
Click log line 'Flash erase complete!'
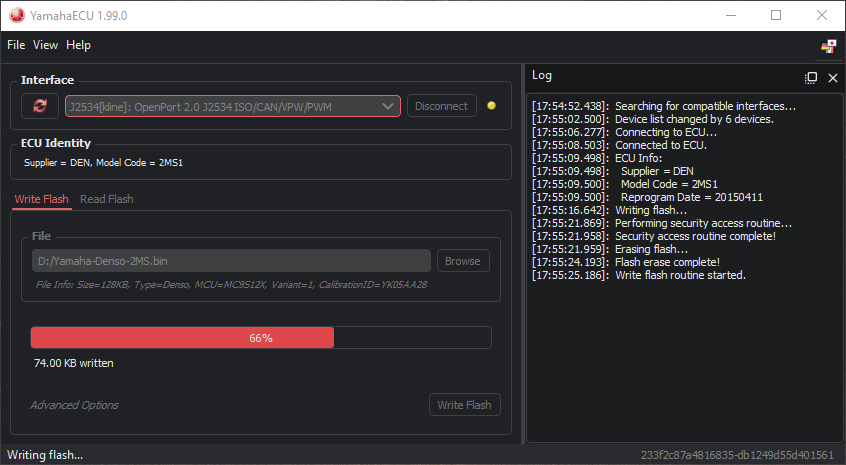(x=626, y=262)
